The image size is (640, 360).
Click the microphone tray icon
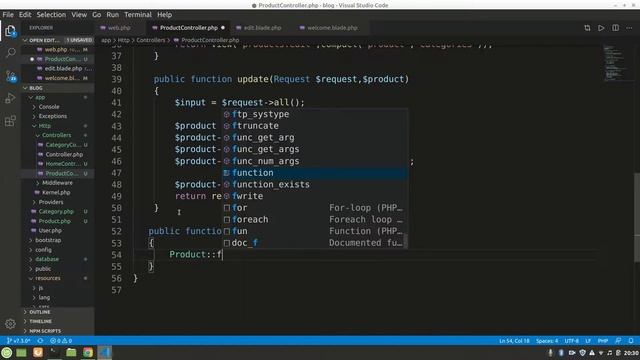click(550, 353)
